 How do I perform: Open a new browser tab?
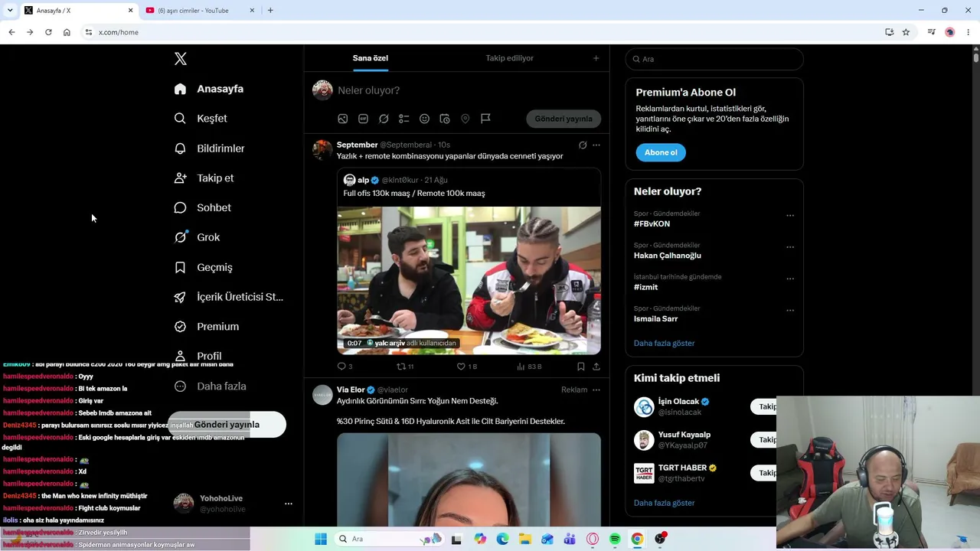(270, 11)
